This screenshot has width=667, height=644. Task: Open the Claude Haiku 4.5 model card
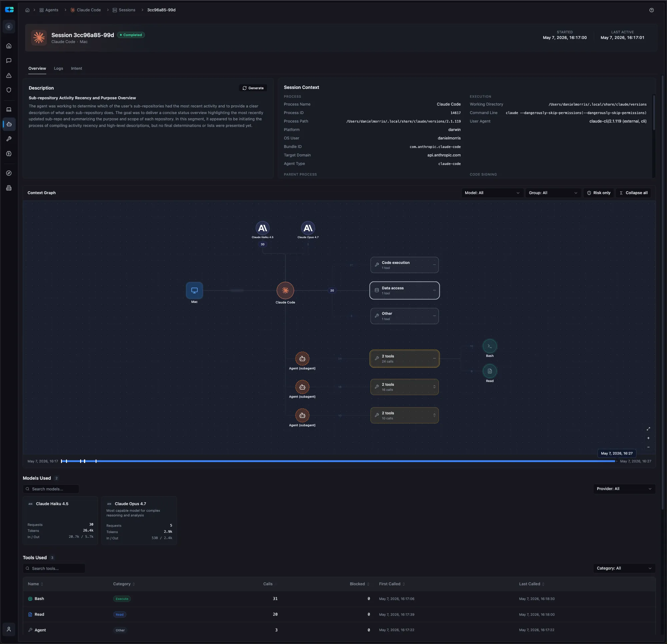(x=60, y=521)
